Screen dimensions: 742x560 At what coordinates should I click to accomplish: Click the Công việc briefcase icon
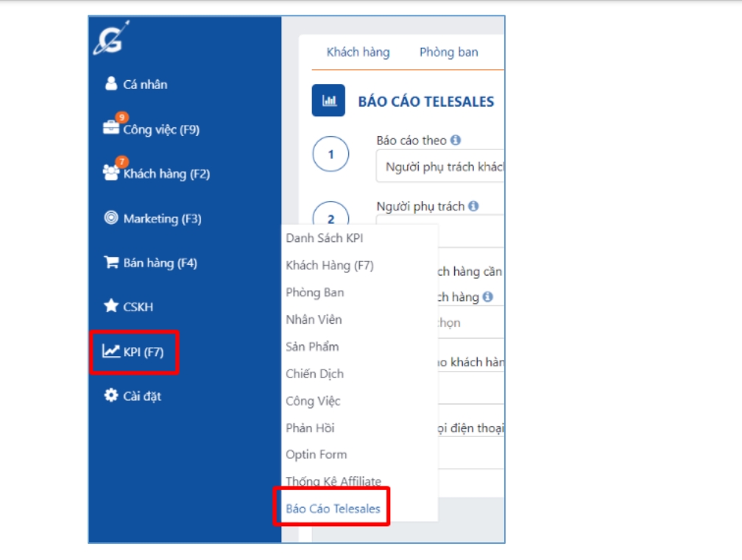tap(110, 128)
